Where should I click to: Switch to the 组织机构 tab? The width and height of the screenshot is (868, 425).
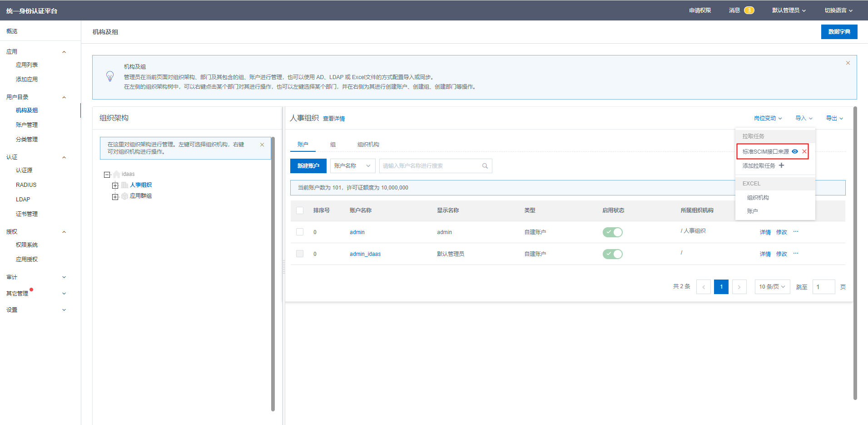coord(368,145)
